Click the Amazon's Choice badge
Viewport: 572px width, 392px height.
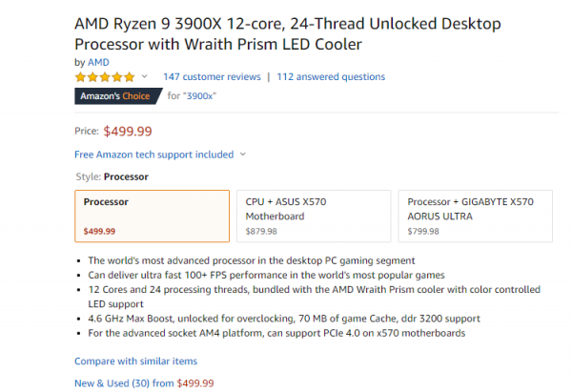(116, 95)
